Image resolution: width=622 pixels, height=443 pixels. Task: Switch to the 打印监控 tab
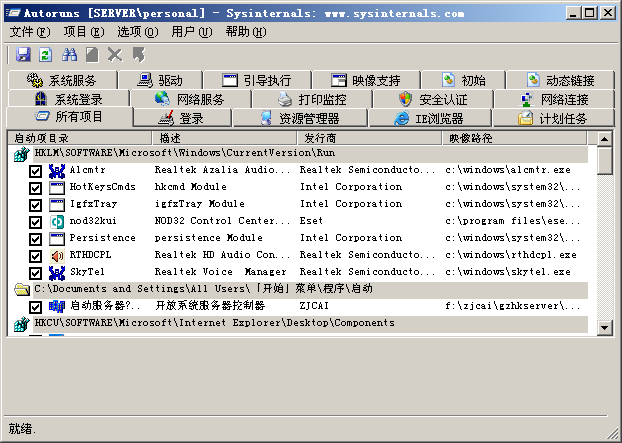[312, 99]
